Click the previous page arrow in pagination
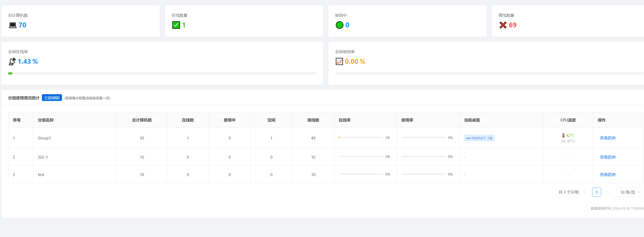Screen dimensions: 644x237 point(586,192)
